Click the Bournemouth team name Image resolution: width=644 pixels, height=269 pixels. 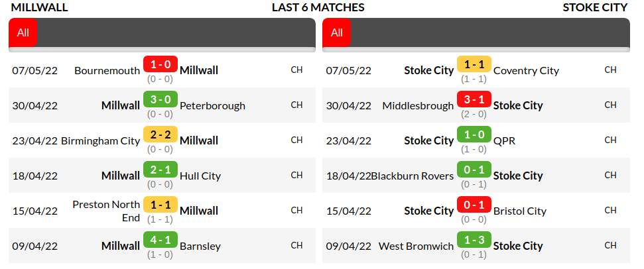click(x=107, y=70)
